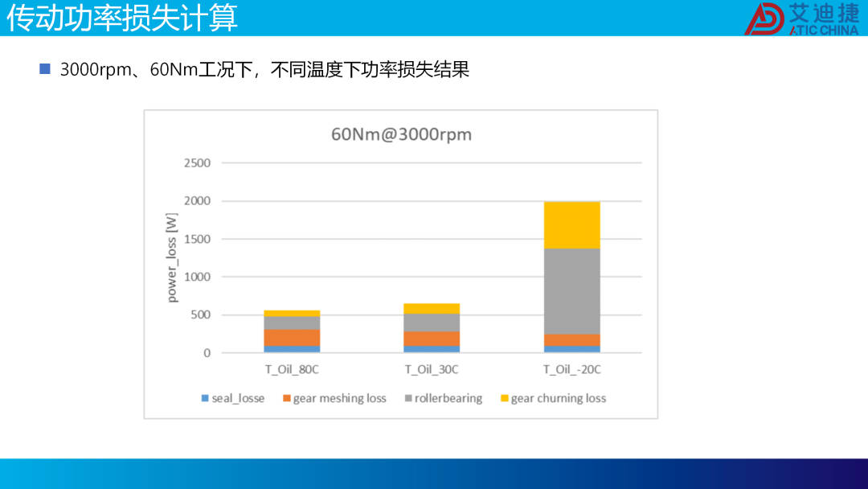Click the chart title 60Nm@3000rpm
This screenshot has width=868, height=489.
[401, 134]
